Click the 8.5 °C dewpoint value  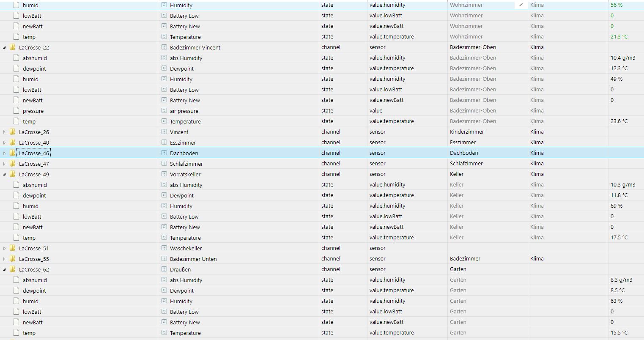click(x=618, y=291)
